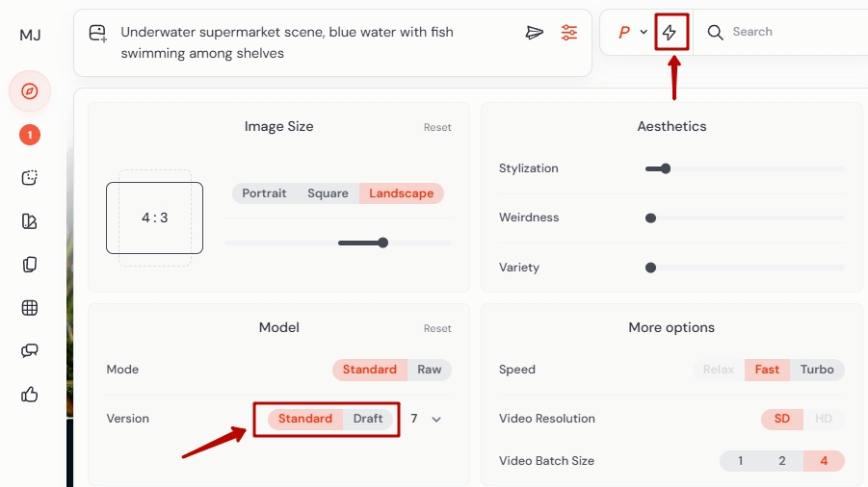Click the lightning bolt draft mode icon
This screenshot has height=487, width=868.
670,33
